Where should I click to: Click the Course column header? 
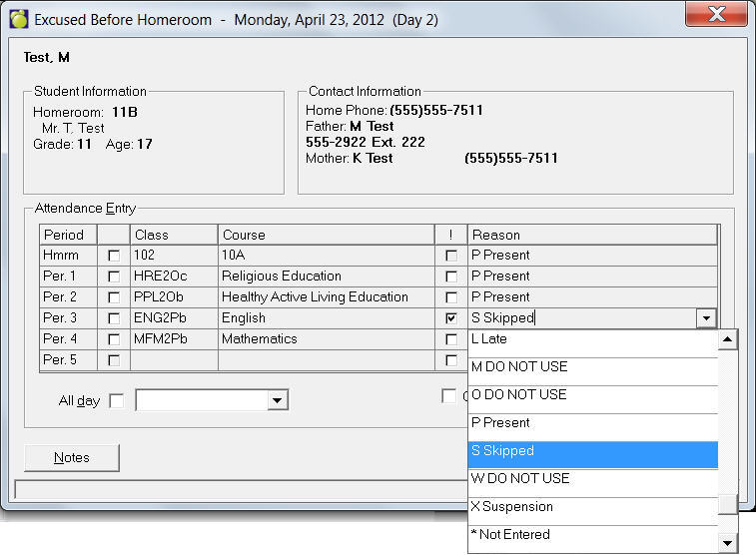point(326,235)
